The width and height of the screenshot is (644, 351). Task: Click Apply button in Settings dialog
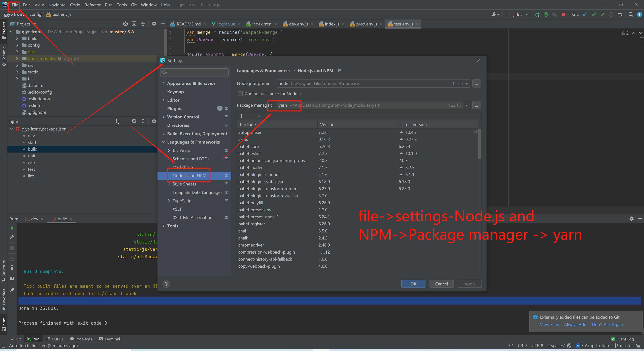coord(470,284)
